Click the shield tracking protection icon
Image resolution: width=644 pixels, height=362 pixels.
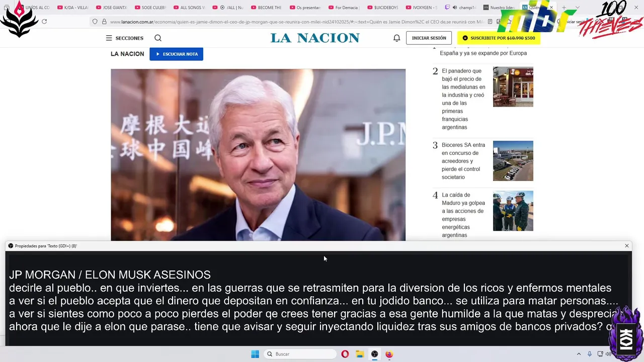(95, 22)
